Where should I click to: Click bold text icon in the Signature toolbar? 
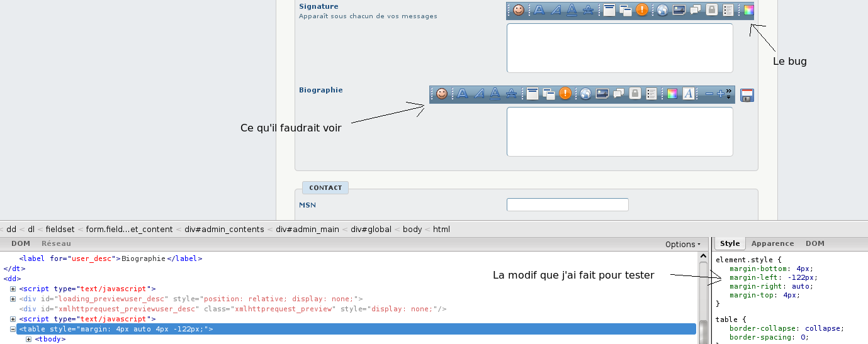(539, 10)
